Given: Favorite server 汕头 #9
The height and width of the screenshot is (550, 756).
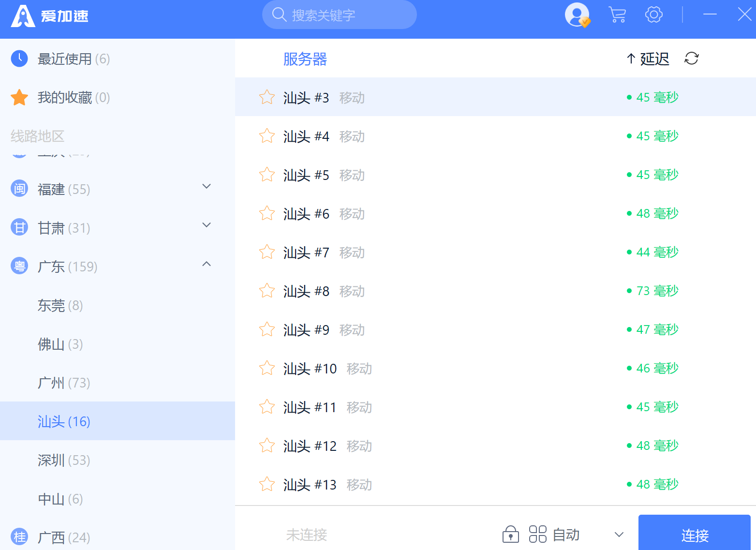Looking at the screenshot, I should pyautogui.click(x=267, y=329).
